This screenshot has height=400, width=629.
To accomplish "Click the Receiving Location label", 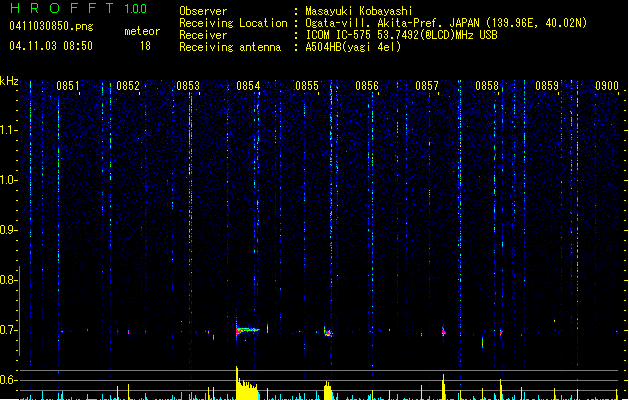I will pyautogui.click(x=233, y=23).
